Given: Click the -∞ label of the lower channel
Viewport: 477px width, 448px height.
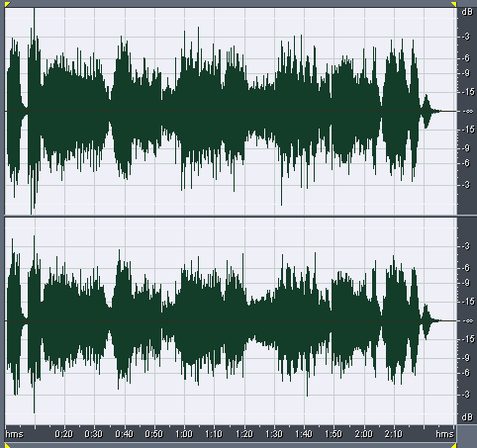Looking at the screenshot, I should (468, 320).
